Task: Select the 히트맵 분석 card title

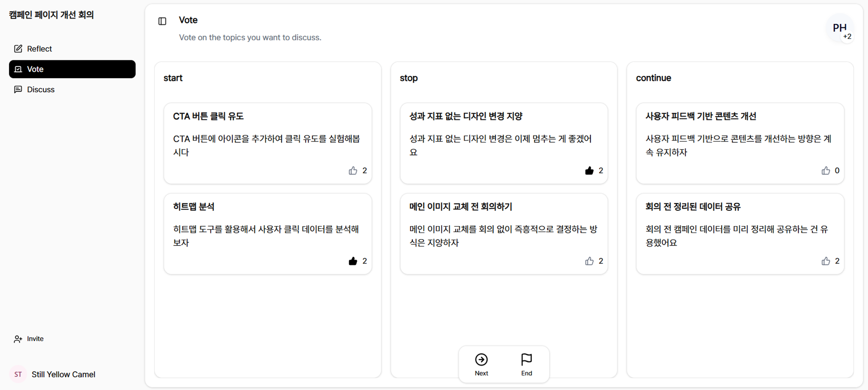Action: pos(194,206)
